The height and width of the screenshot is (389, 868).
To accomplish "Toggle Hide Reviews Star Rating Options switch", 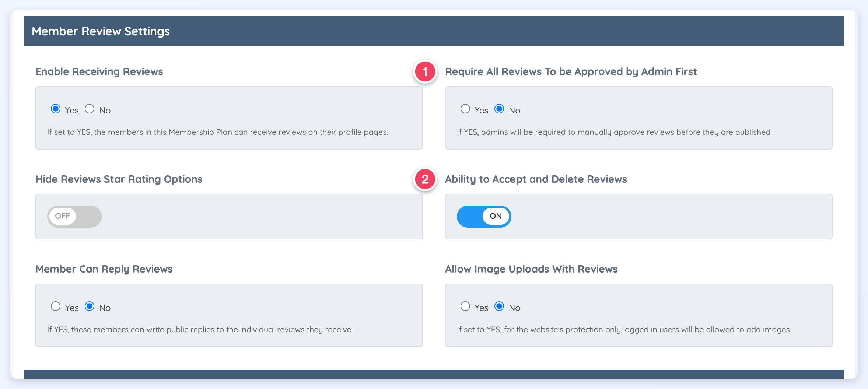I will tap(74, 217).
